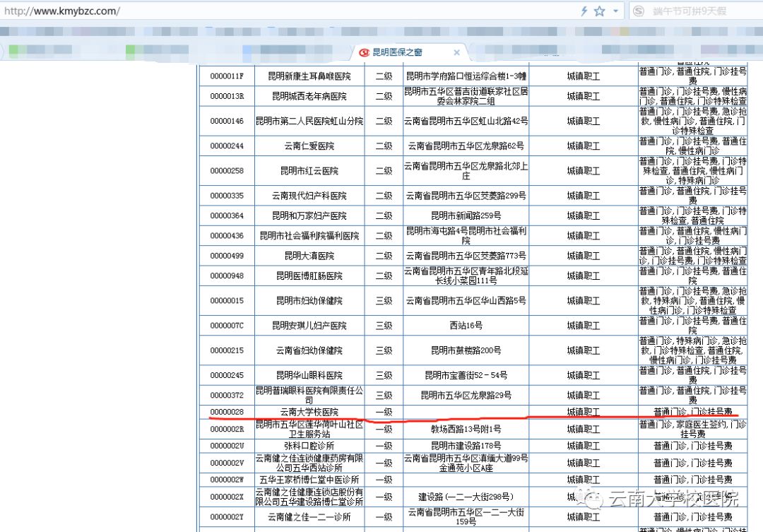The image size is (763, 532).
Task: Select hospital code 0000011F
Action: click(227, 76)
